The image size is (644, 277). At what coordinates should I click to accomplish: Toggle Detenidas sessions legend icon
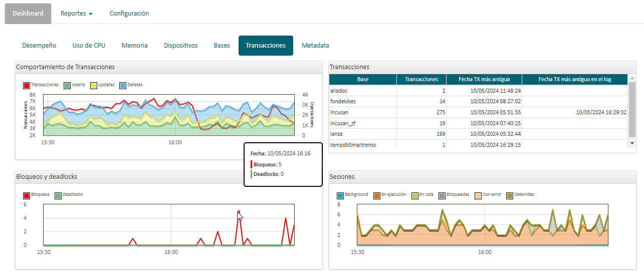(510, 195)
